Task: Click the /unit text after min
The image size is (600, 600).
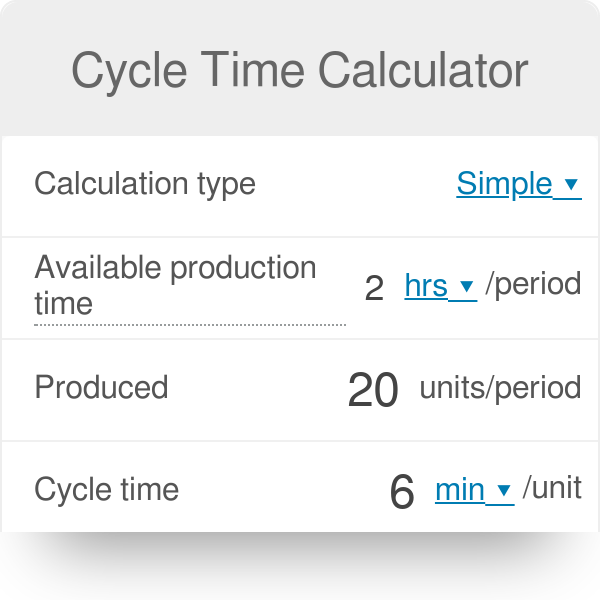Action: coord(552,488)
